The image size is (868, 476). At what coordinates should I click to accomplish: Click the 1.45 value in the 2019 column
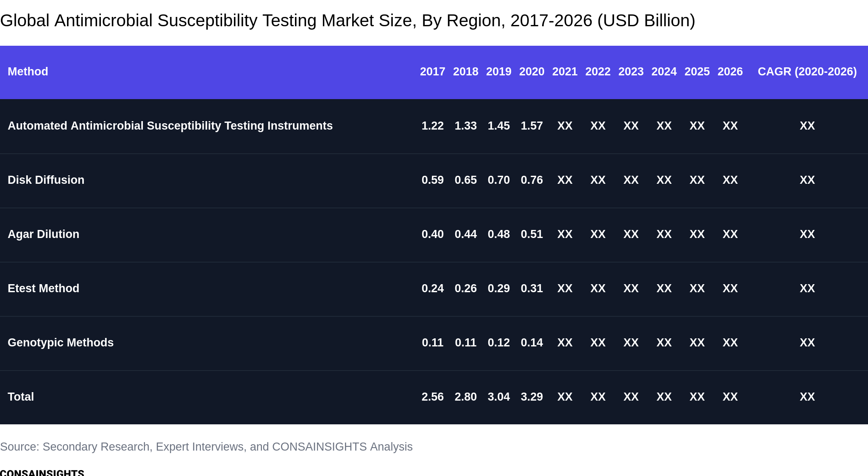point(499,126)
